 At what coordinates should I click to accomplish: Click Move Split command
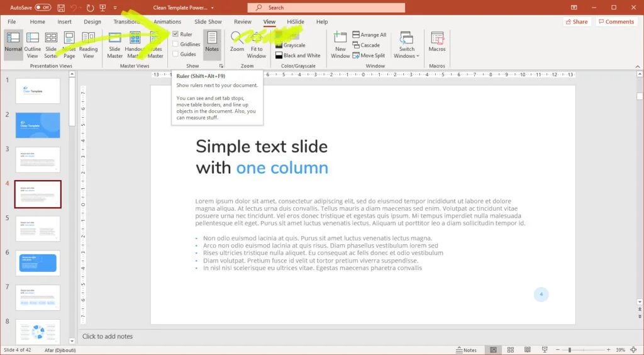click(x=369, y=55)
